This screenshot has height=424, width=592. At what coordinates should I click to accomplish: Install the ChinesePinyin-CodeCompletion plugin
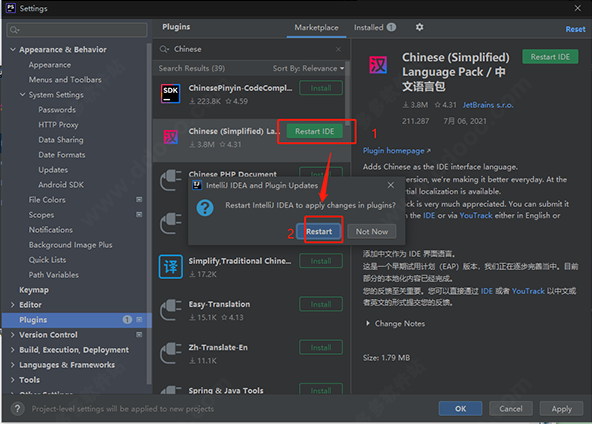pos(321,88)
